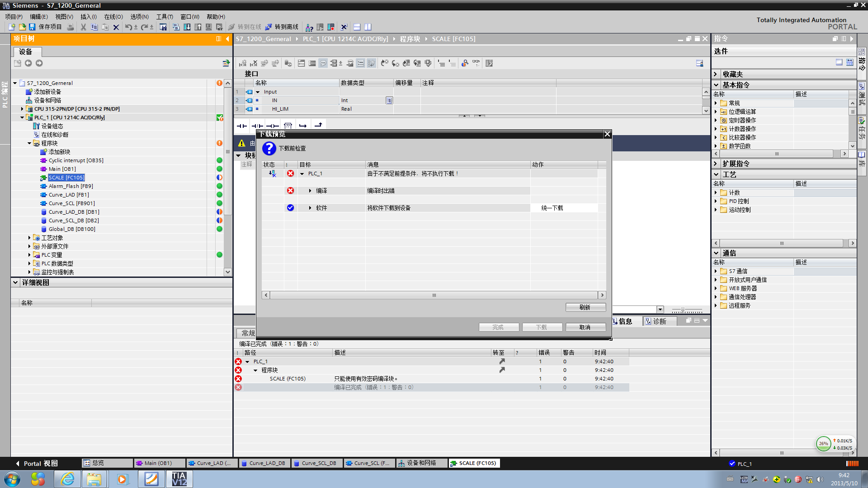Click the zoom slider below the editor

point(683,310)
